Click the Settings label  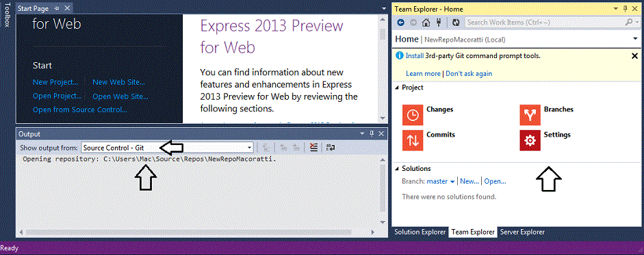click(x=557, y=135)
